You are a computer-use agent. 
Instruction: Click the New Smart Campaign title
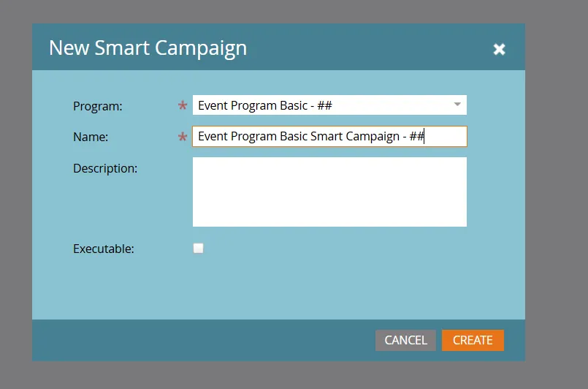click(x=148, y=48)
